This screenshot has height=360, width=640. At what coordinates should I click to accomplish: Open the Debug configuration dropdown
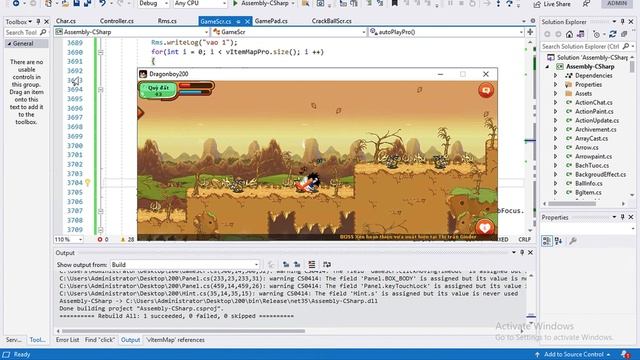(153, 3)
